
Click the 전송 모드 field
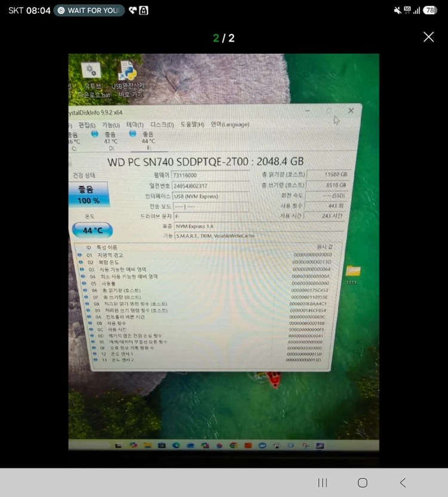click(x=211, y=207)
